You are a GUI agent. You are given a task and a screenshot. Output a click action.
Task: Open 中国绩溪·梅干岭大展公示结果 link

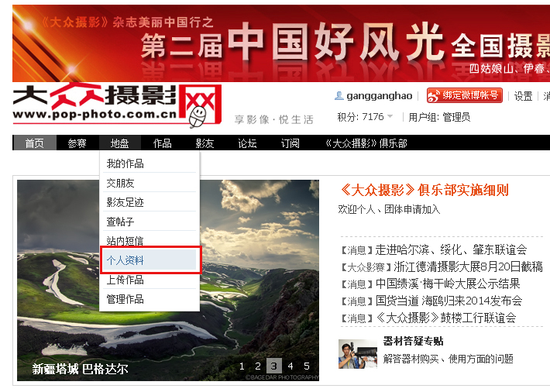pos(447,284)
